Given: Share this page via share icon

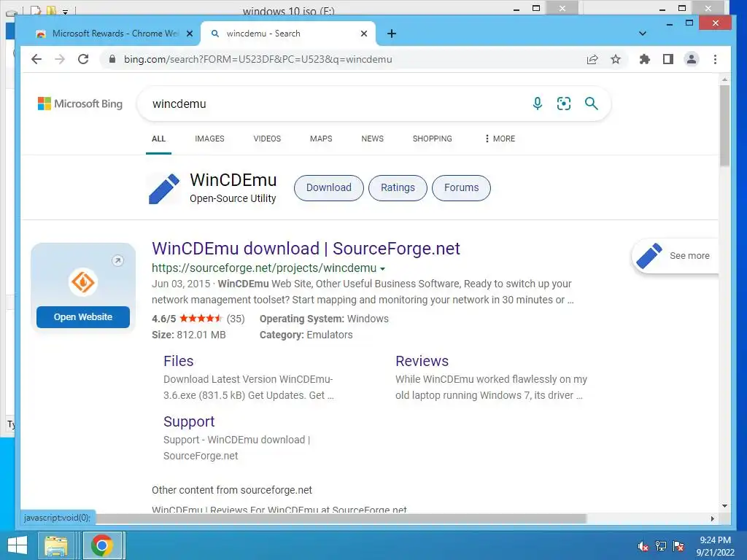Looking at the screenshot, I should pyautogui.click(x=592, y=59).
